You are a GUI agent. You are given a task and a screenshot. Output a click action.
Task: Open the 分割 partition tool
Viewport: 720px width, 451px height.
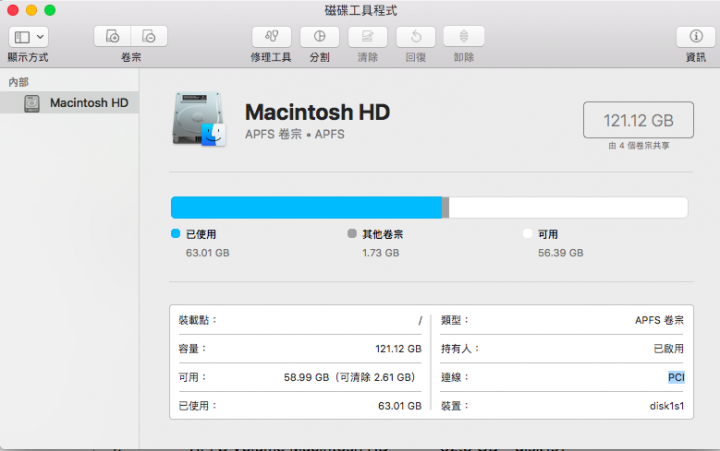320,37
